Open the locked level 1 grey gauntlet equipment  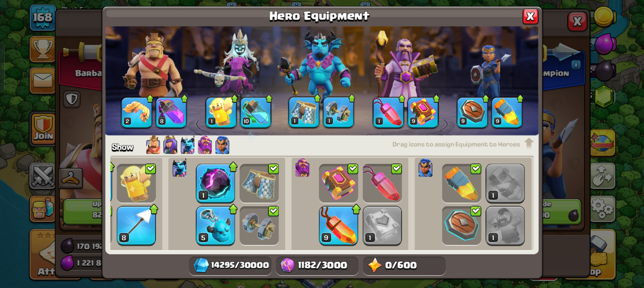tap(505, 183)
